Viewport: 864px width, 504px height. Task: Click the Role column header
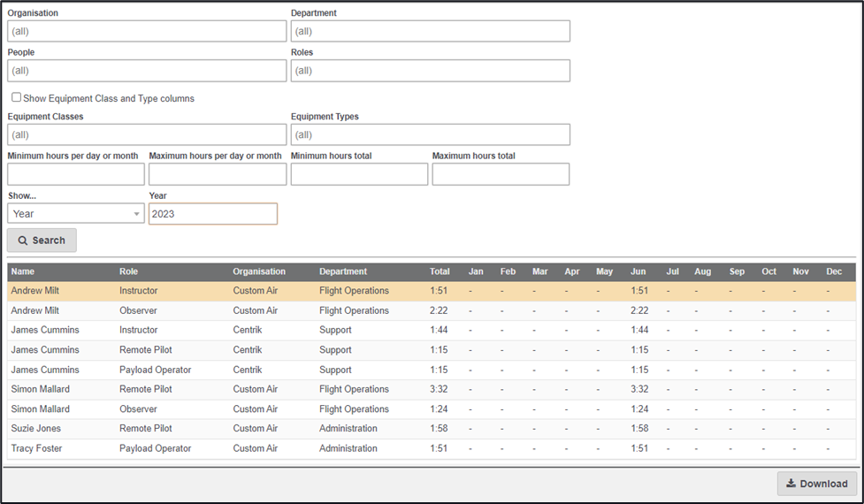[x=129, y=271]
